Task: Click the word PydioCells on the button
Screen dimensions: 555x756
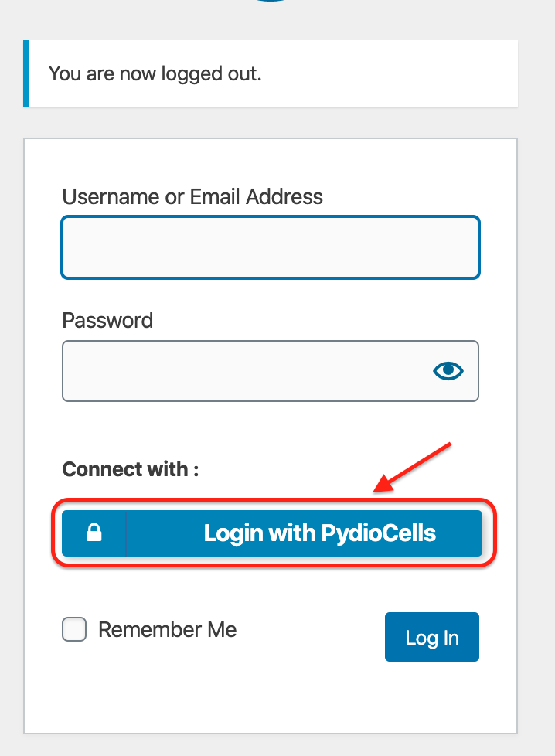Action: point(379,533)
